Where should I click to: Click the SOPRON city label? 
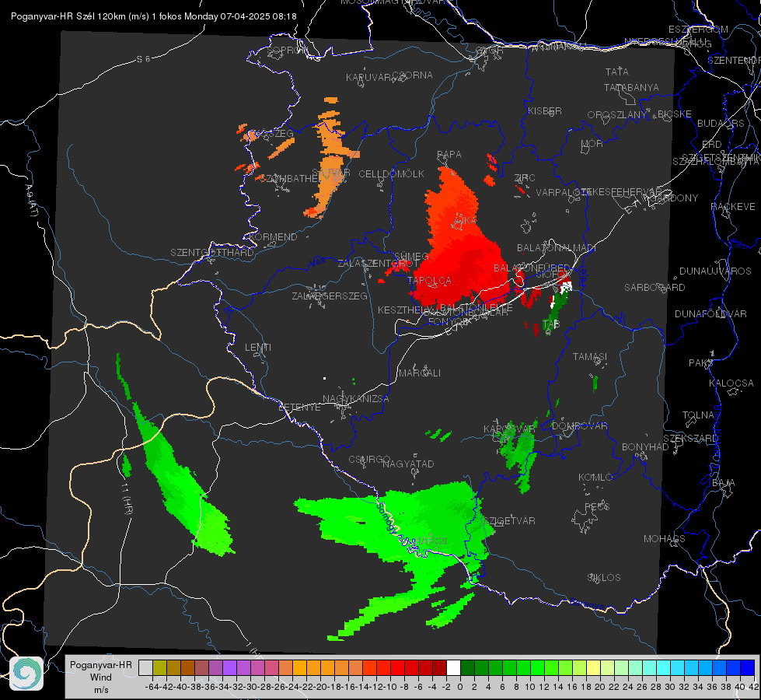point(287,50)
